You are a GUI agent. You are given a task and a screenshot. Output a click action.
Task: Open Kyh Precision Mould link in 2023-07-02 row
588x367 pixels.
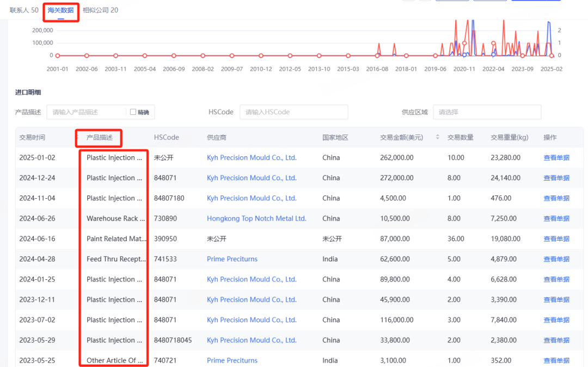pos(252,320)
